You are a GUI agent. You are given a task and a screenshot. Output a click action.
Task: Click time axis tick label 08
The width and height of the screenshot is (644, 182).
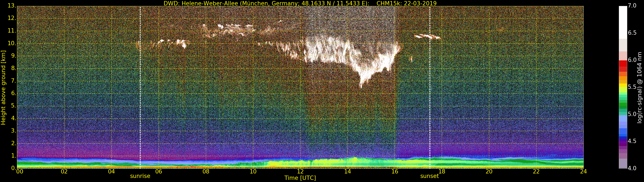pos(206,172)
